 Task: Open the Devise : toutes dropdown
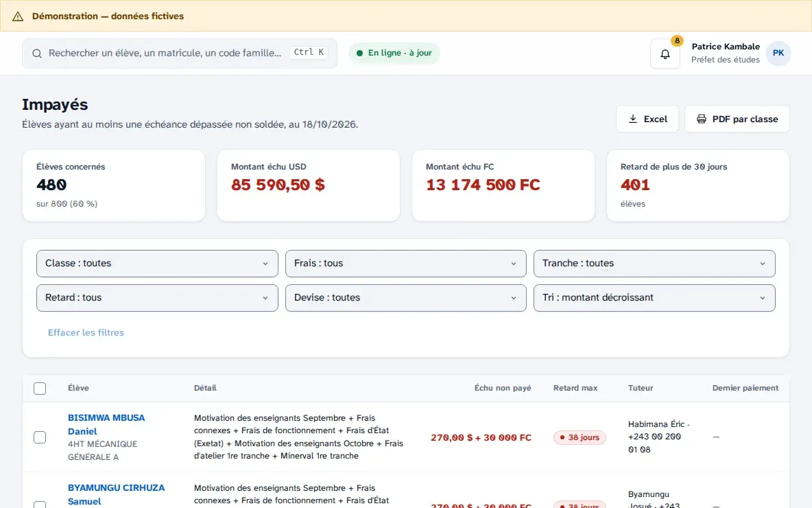[405, 297]
